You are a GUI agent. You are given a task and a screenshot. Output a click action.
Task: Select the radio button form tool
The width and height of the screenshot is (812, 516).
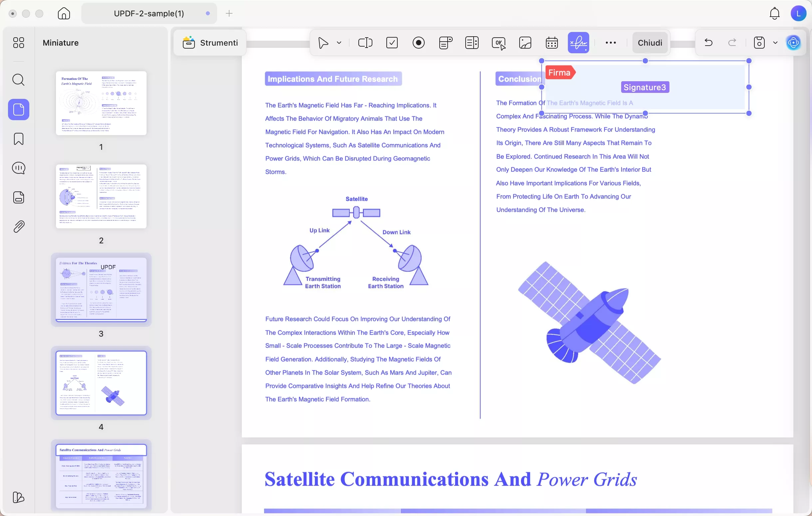pos(418,43)
